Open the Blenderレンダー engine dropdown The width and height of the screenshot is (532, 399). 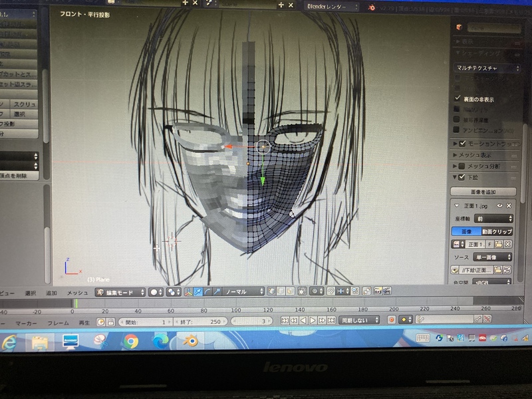(331, 7)
